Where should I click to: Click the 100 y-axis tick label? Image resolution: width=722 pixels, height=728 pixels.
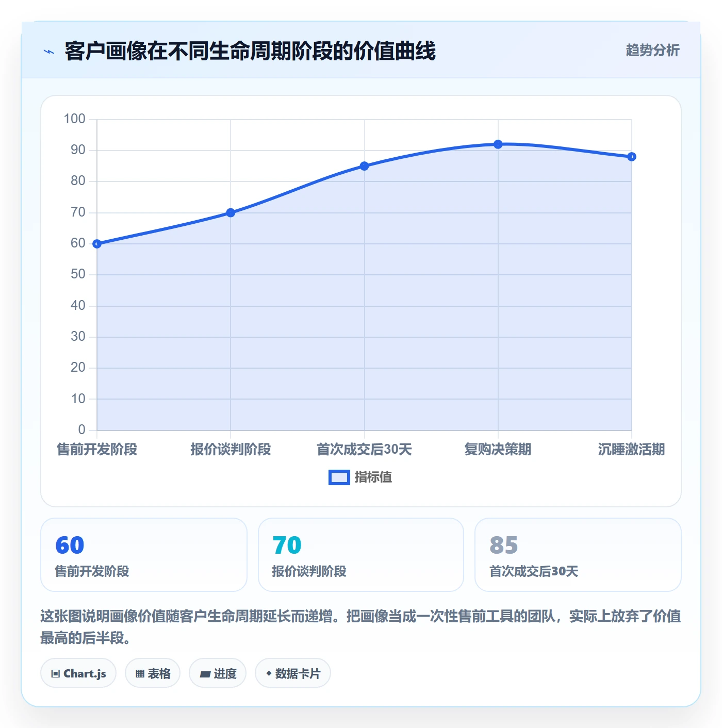[x=75, y=119]
